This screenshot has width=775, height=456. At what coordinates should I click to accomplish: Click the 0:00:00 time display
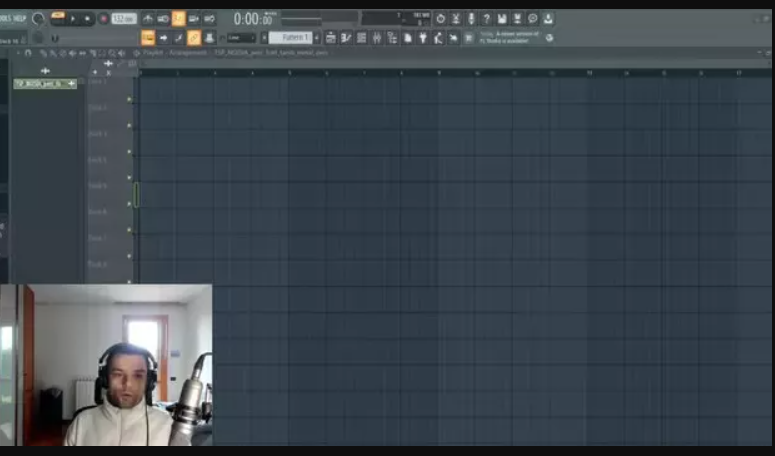[253, 19]
